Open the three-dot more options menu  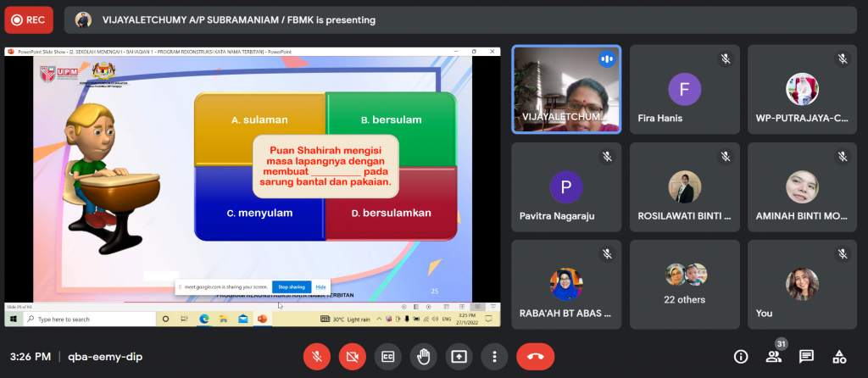[x=494, y=356]
